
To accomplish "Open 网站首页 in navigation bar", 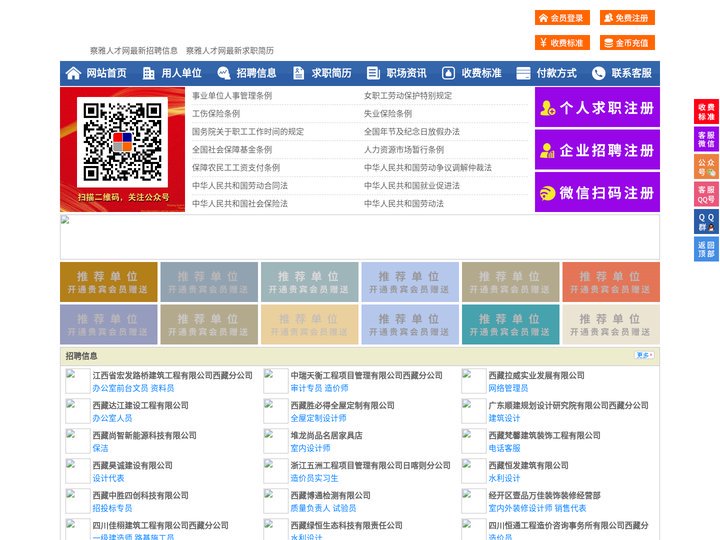I will point(106,73).
